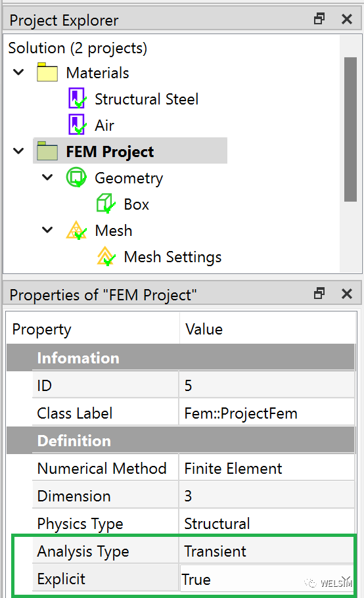Image resolution: width=364 pixels, height=598 pixels.
Task: Click the Mesh Settings icon
Action: [x=106, y=256]
